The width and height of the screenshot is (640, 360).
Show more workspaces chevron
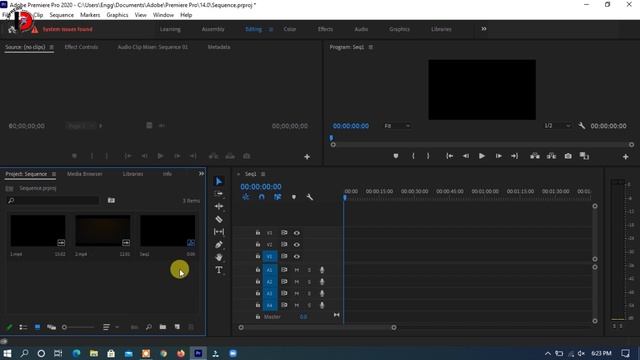[x=484, y=29]
